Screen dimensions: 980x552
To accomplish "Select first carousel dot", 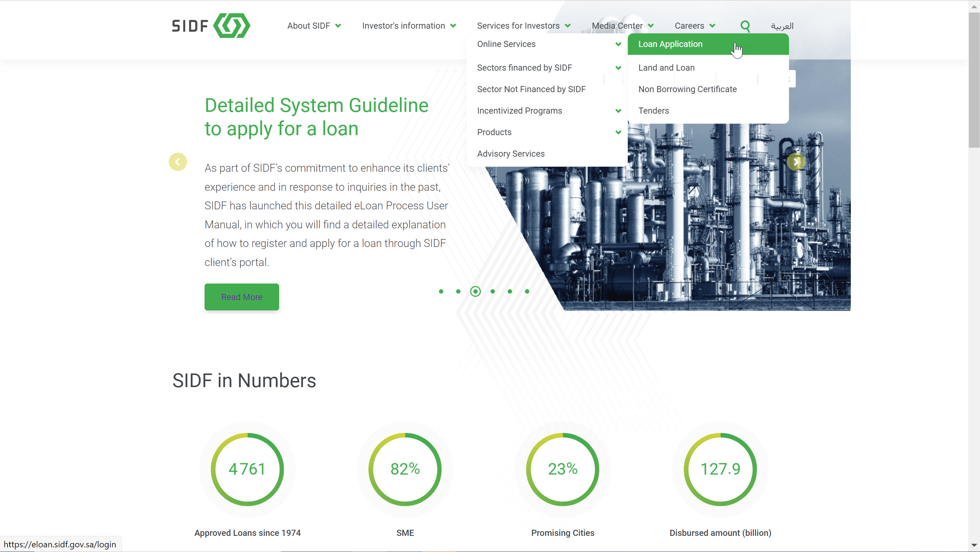I will click(x=441, y=292).
